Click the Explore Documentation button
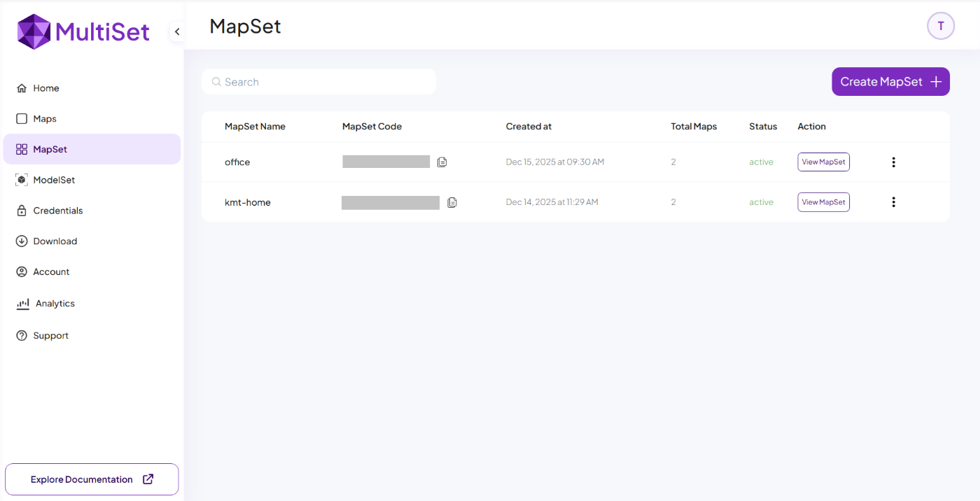 point(92,479)
